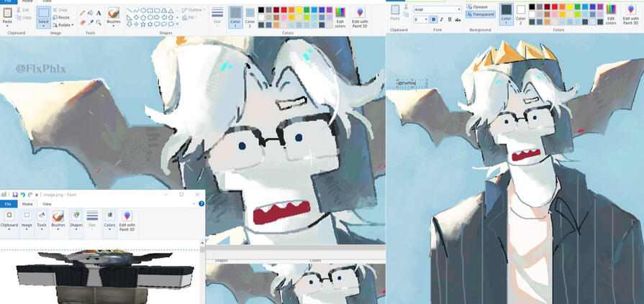Screen dimensions: 644x304
Task: Click Undo in the small Paint window title bar
Action: [x=23, y=194]
